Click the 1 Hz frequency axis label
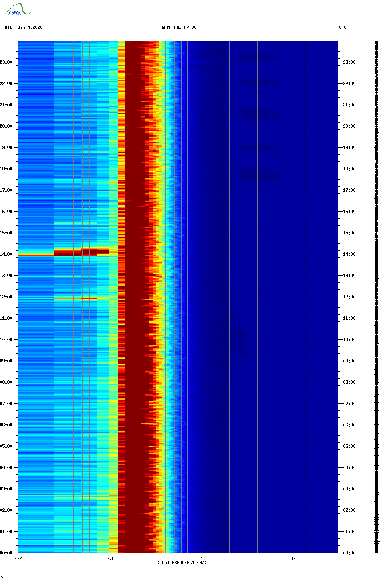This screenshot has height=581, width=392. pyautogui.click(x=202, y=559)
